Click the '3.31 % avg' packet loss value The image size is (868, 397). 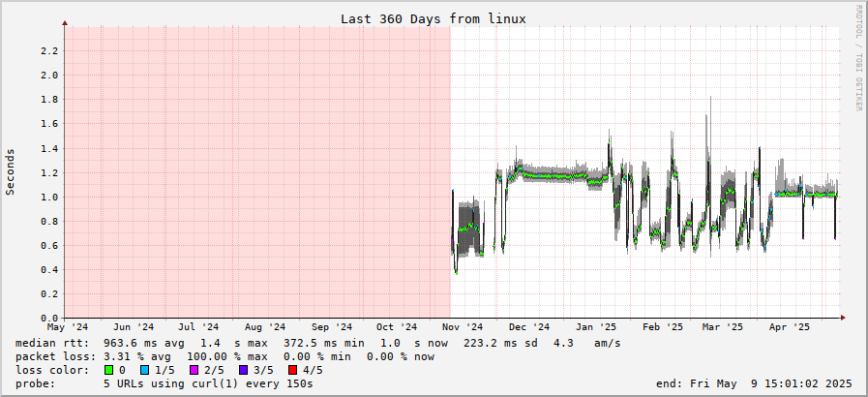tap(137, 356)
